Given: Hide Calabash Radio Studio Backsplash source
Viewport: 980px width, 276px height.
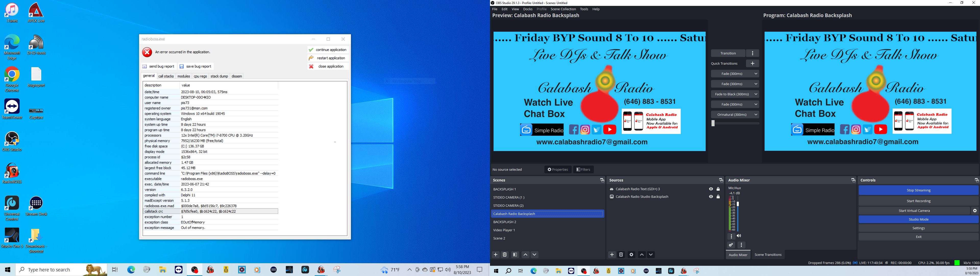Looking at the screenshot, I should coord(711,197).
